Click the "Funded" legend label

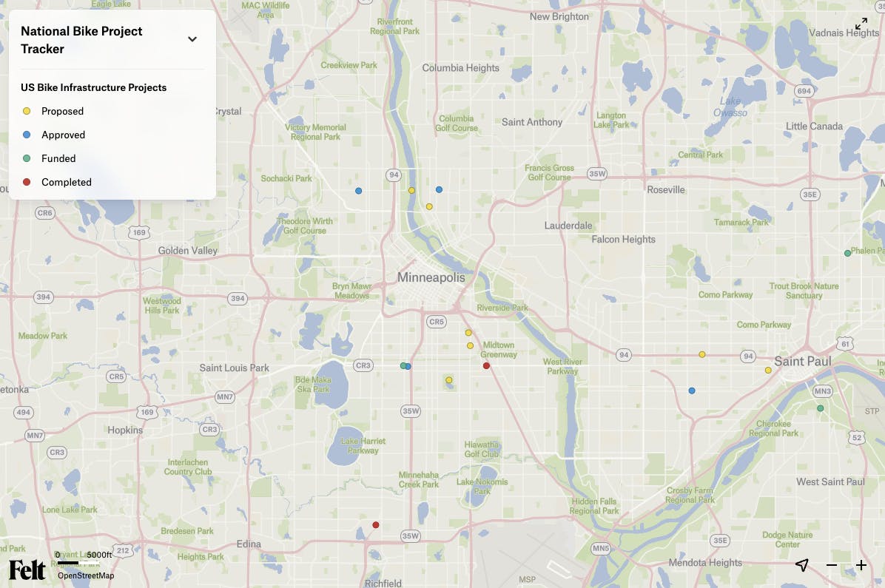pyautogui.click(x=58, y=158)
